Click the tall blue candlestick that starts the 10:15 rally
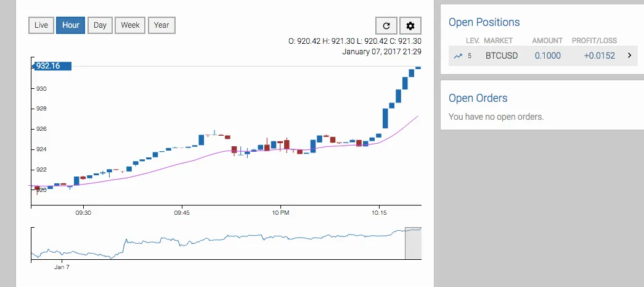The width and height of the screenshot is (644, 287). [x=385, y=119]
